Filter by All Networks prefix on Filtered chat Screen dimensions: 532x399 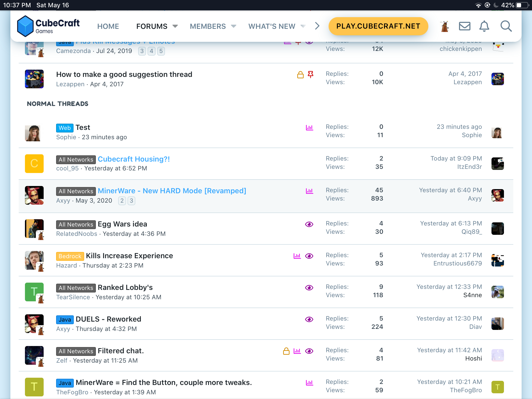tap(76, 351)
